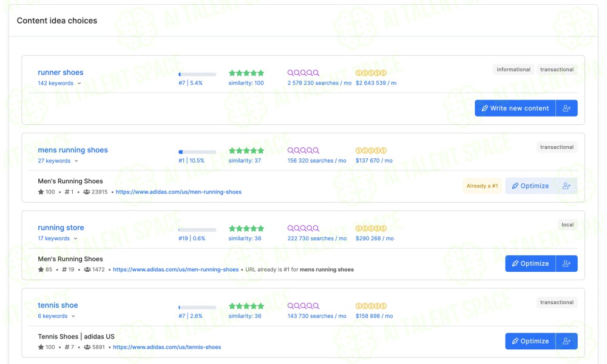
Task: Click the assign-user icon in running store card
Action: pos(566,263)
